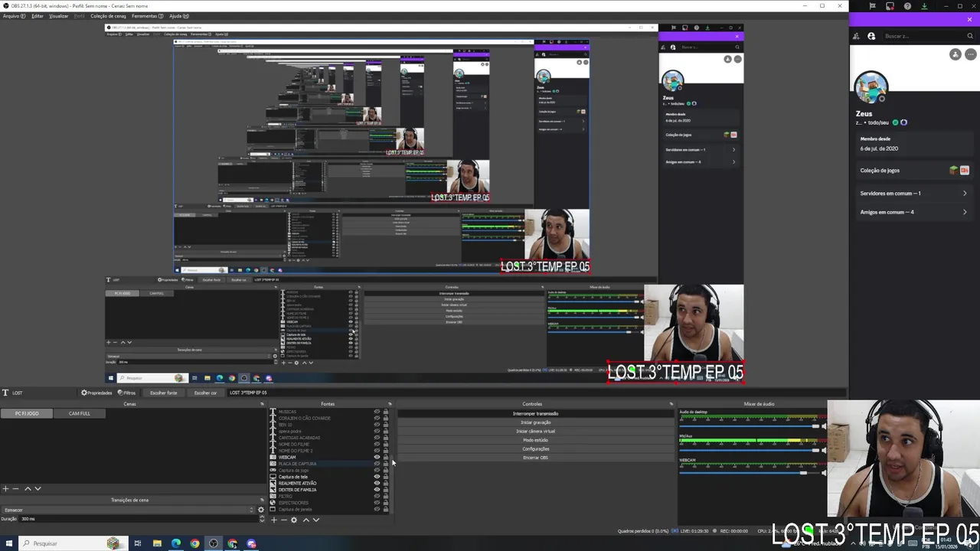Image resolution: width=980 pixels, height=551 pixels.
Task: Select the PC FJ JOGO scene
Action: coord(27,413)
